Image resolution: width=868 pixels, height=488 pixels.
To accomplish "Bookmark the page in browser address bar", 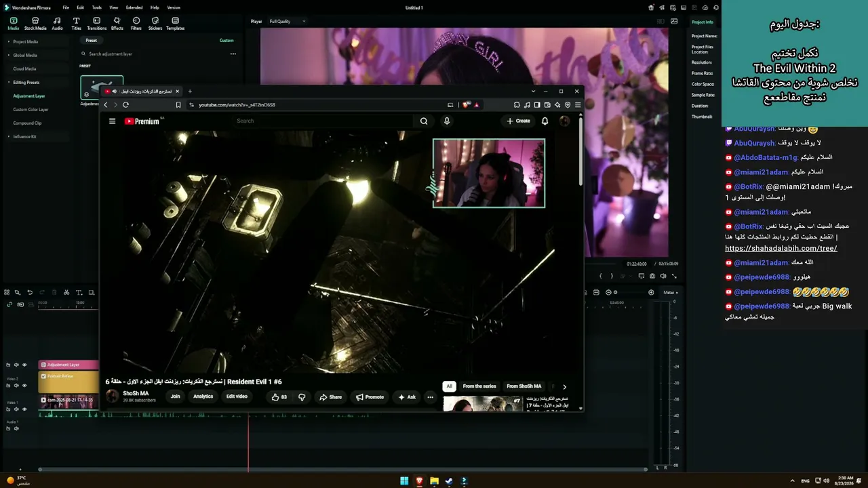I will click(x=178, y=105).
